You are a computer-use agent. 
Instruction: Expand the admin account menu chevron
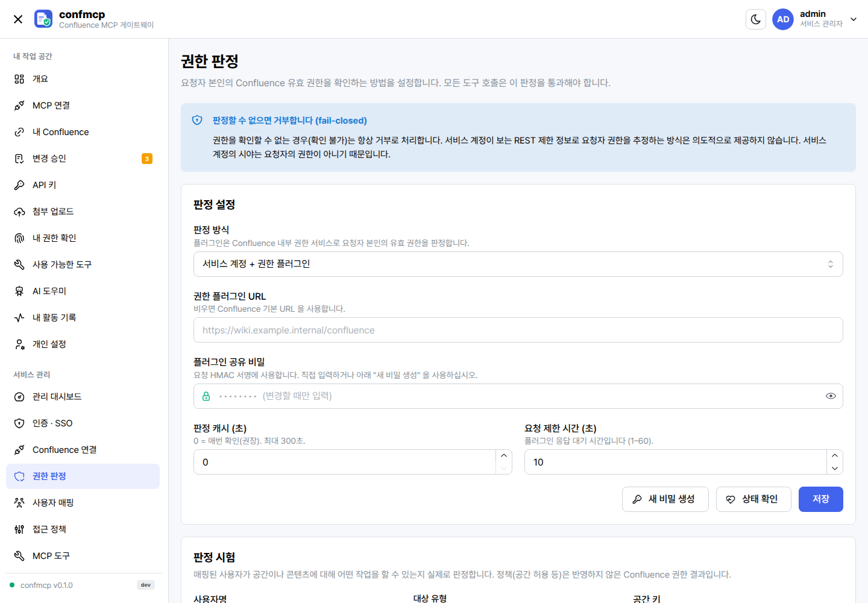tap(854, 19)
